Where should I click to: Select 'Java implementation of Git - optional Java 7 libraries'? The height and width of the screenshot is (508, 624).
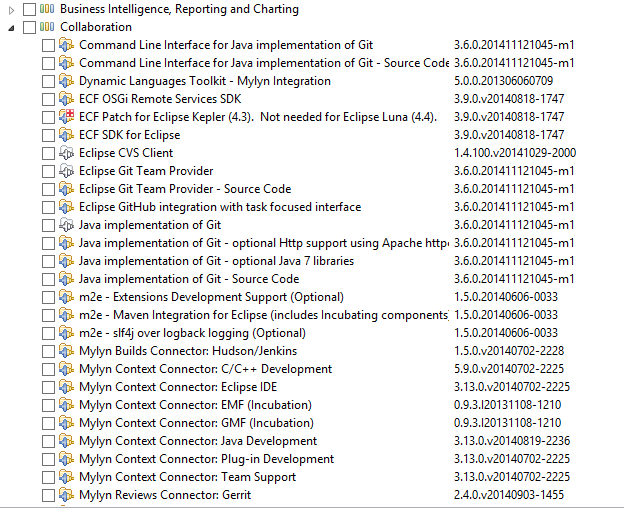pos(216,261)
